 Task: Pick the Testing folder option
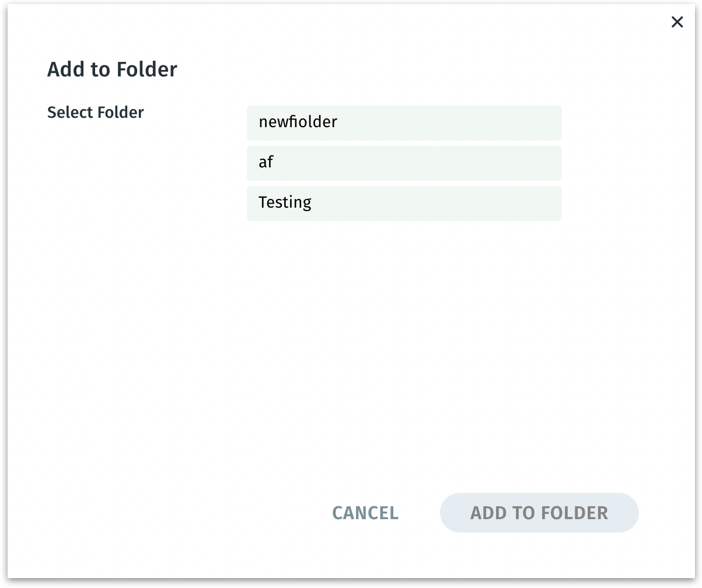(x=404, y=203)
